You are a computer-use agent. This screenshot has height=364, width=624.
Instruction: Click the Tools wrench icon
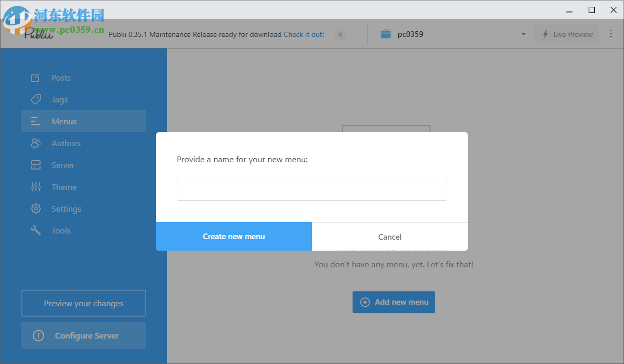coord(35,230)
